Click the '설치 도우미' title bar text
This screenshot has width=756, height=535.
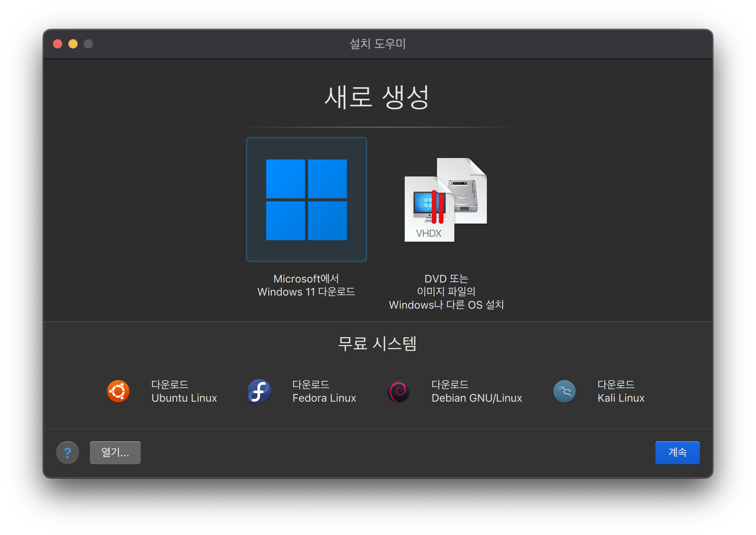(377, 44)
